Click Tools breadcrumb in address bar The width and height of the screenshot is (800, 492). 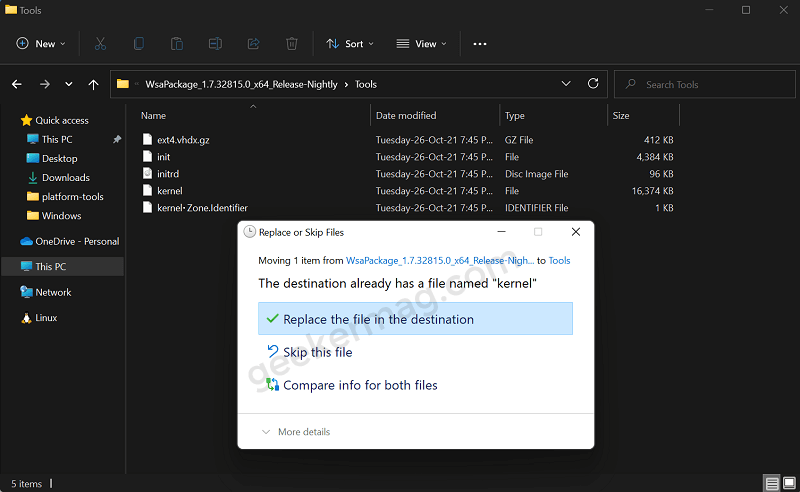[x=366, y=84]
